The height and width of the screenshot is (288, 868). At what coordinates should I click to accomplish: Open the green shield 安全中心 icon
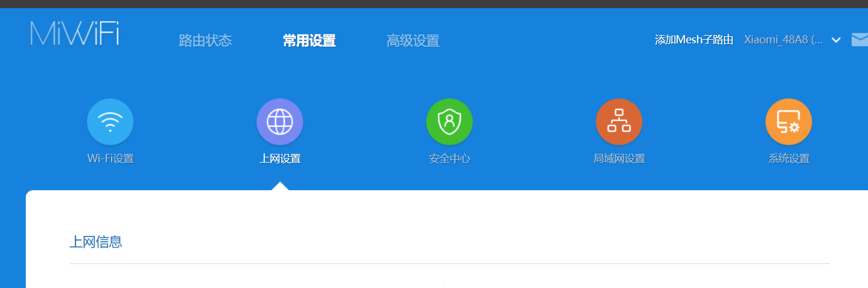click(x=449, y=122)
